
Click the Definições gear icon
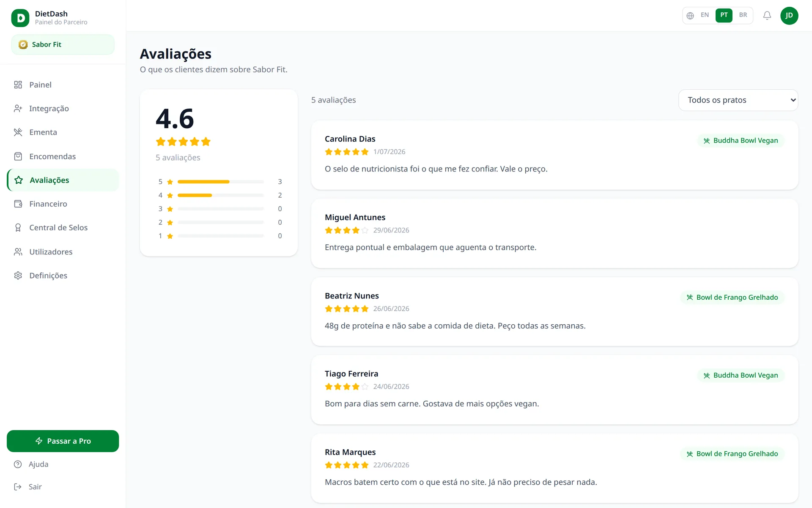pos(18,276)
